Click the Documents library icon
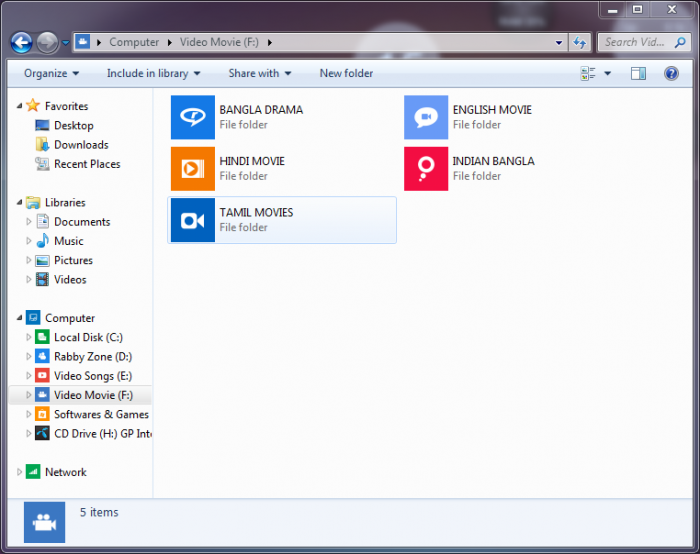 tap(42, 221)
